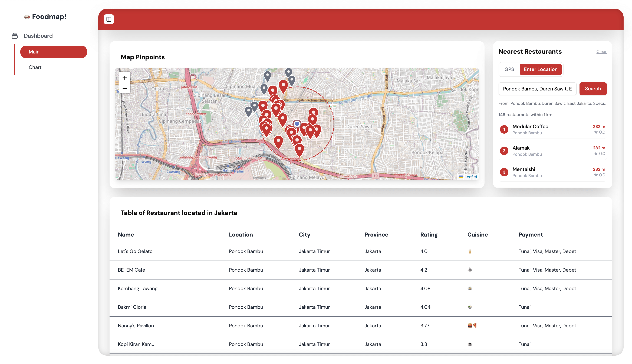This screenshot has height=364, width=632.
Task: Click the Duren Sawit label on the map
Action: click(359, 126)
